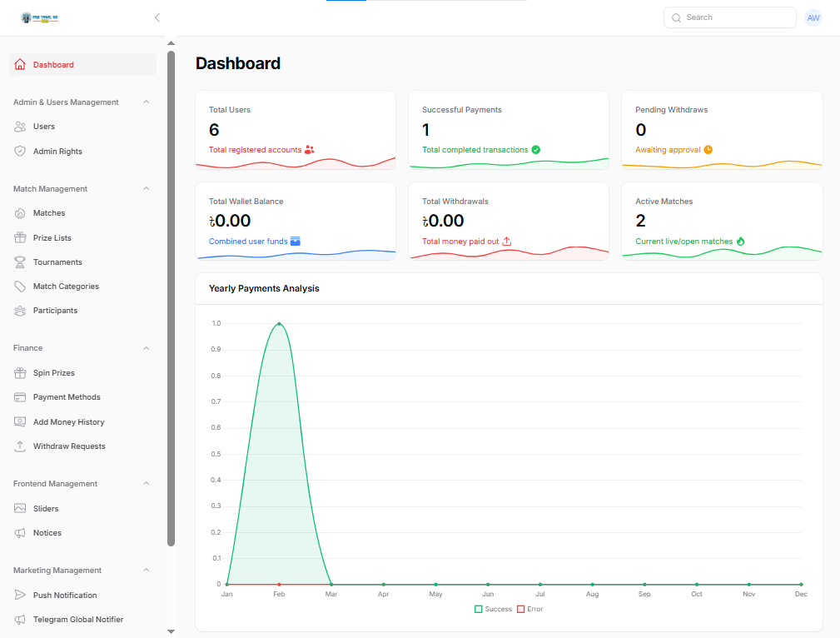Collapse the Match Management section
Image resolution: width=840 pixels, height=638 pixels.
[x=147, y=189]
